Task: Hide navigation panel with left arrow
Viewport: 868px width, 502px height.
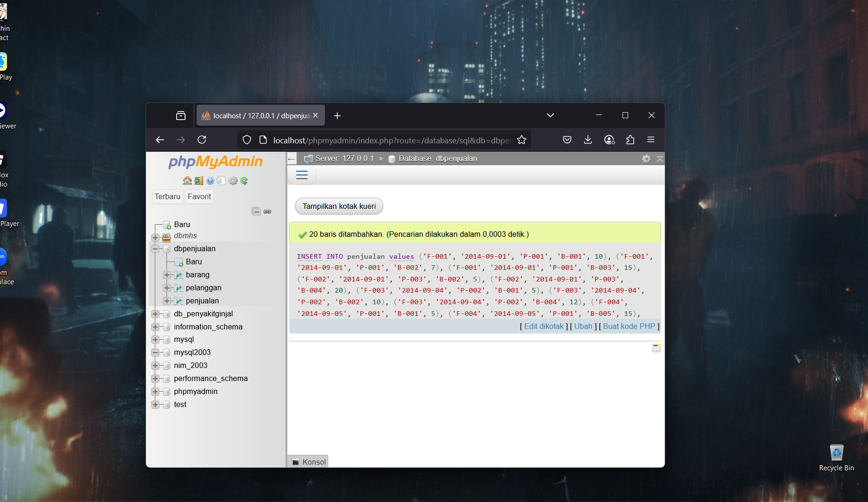Action: coord(292,159)
